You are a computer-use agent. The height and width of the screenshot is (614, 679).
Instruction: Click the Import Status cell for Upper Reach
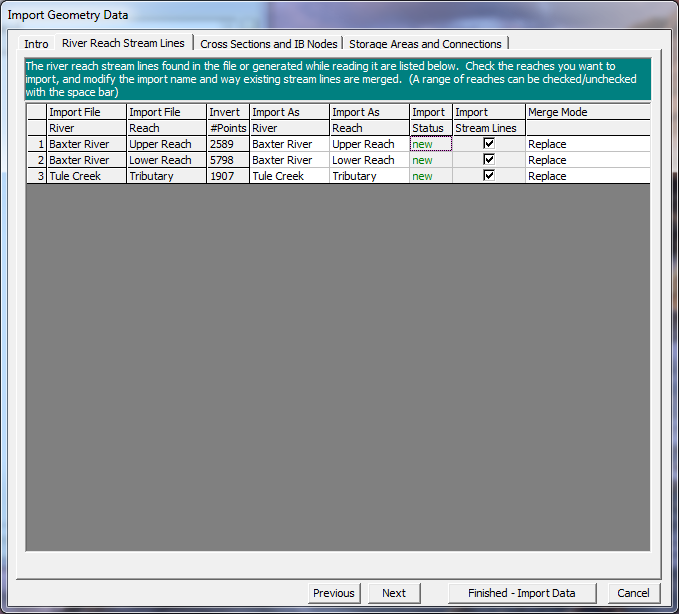(431, 144)
